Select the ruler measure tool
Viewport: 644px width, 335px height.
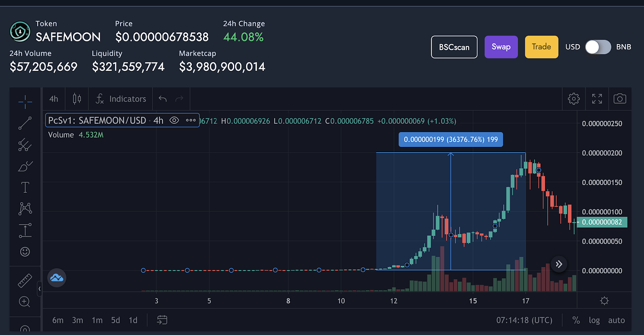25,280
